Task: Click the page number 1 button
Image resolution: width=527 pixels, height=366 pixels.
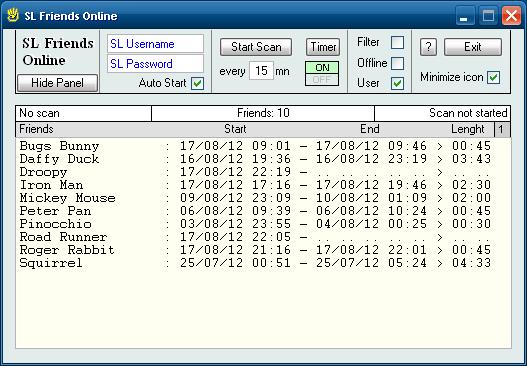Action: pyautogui.click(x=501, y=129)
